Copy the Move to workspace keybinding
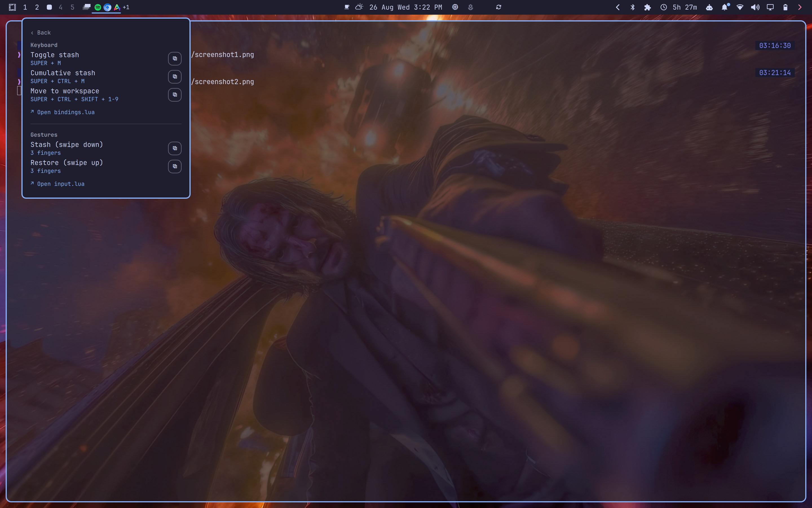Viewport: 812px width, 508px height. point(175,95)
